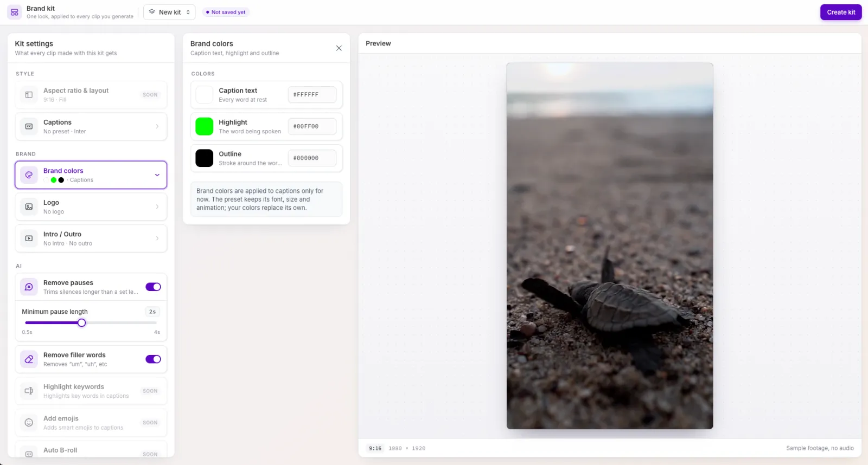868x465 pixels.
Task: Click the Create kit button
Action: [x=841, y=12]
